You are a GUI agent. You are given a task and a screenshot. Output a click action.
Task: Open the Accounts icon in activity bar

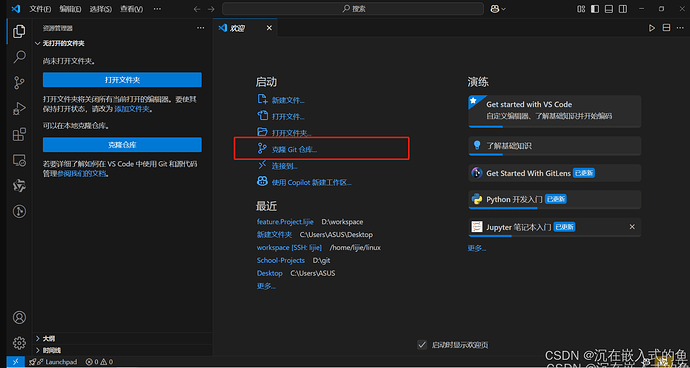tap(19, 317)
